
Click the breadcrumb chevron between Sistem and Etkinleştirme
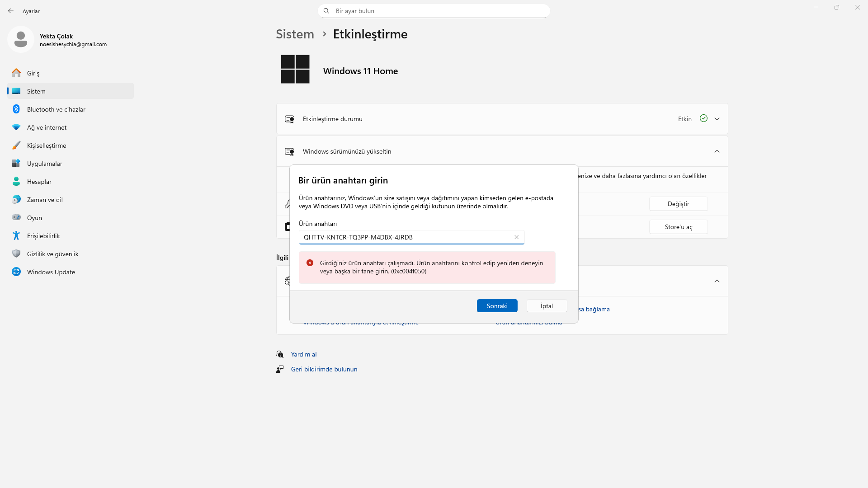tap(324, 34)
